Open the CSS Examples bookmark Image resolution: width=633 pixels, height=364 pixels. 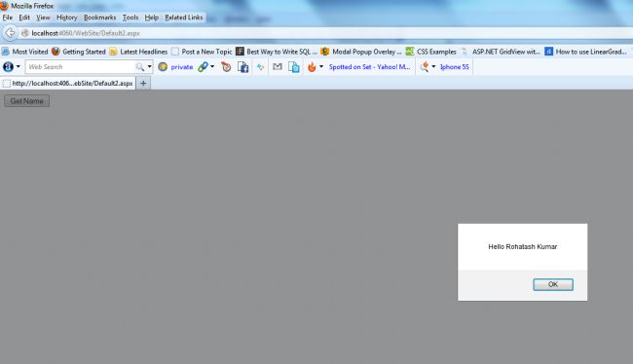430,52
